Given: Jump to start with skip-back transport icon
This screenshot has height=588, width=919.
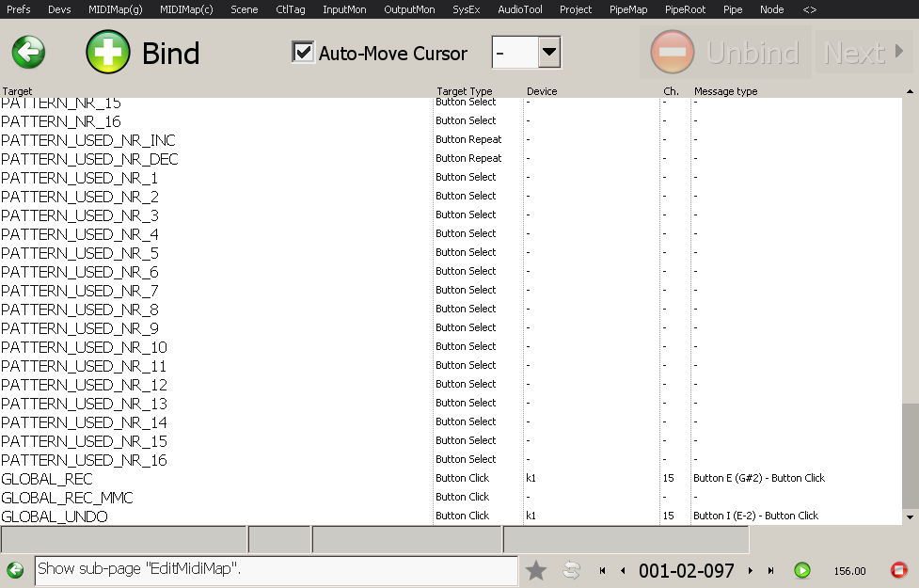Looking at the screenshot, I should tap(602, 571).
